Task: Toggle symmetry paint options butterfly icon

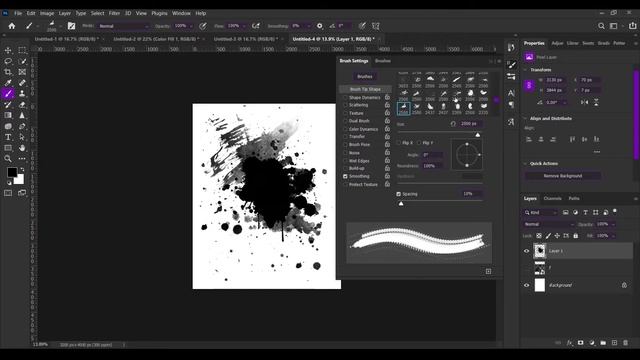Action: 376,26
